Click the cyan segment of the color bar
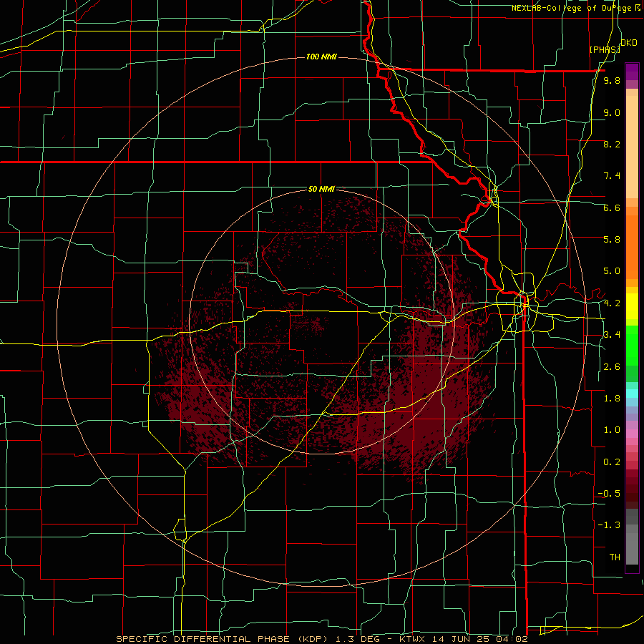 tap(632, 394)
